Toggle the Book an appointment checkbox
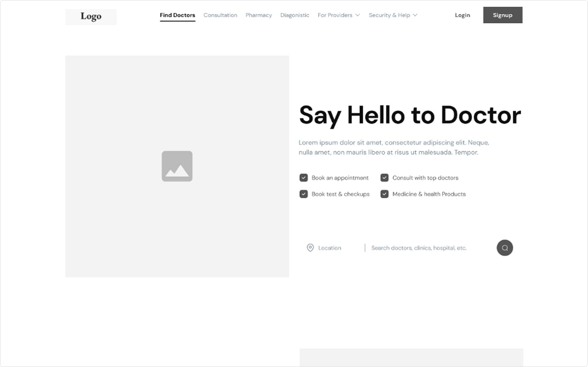 tap(303, 178)
